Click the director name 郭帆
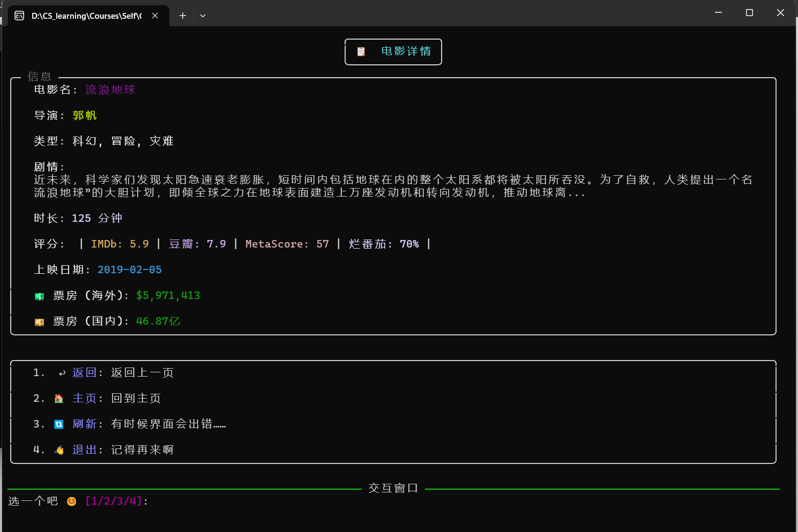Viewport: 798px width, 532px height. tap(85, 115)
